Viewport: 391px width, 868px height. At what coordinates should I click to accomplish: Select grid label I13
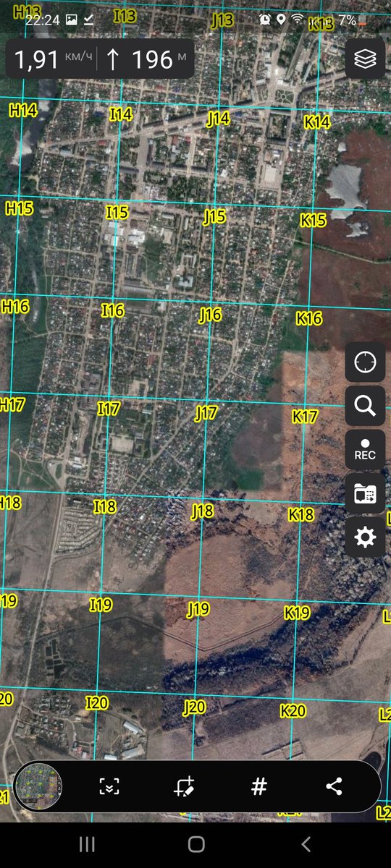click(x=125, y=16)
